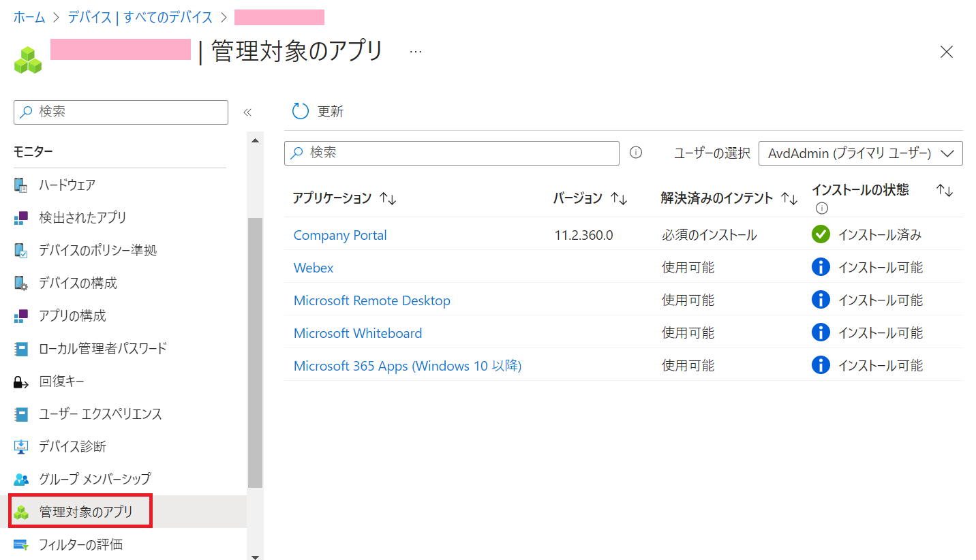
Task: Open the デバイス診断 monitor icon
Action: [21, 447]
